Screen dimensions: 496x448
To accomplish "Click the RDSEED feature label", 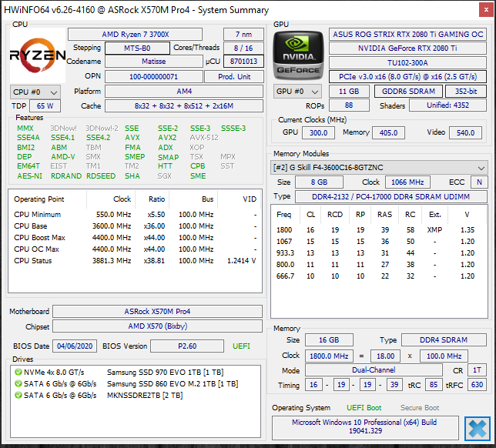I will click(x=101, y=176).
